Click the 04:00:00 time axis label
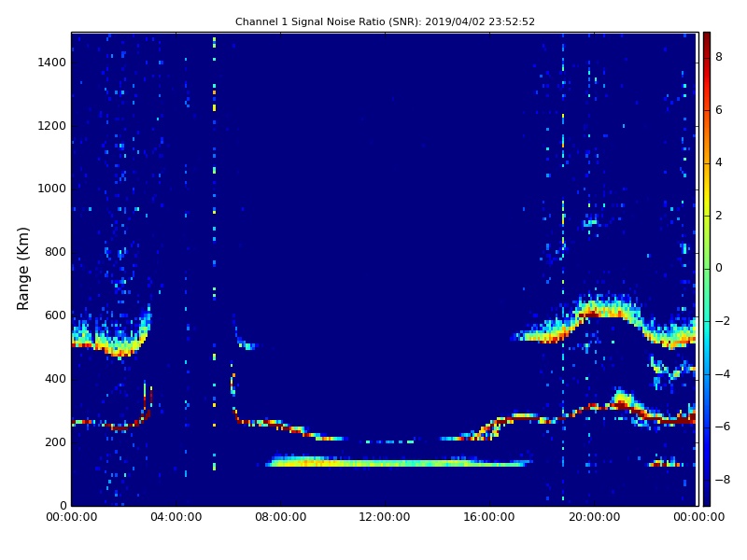 click(176, 517)
